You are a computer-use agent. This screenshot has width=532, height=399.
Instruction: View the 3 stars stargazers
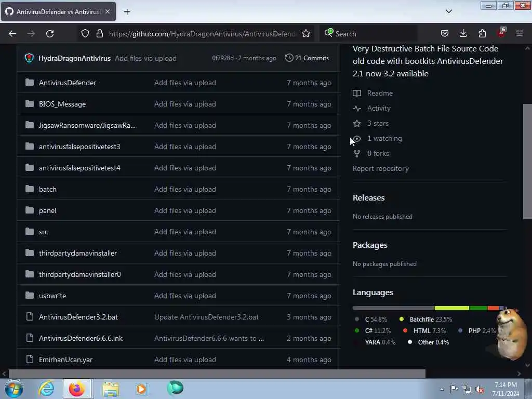(x=370, y=123)
